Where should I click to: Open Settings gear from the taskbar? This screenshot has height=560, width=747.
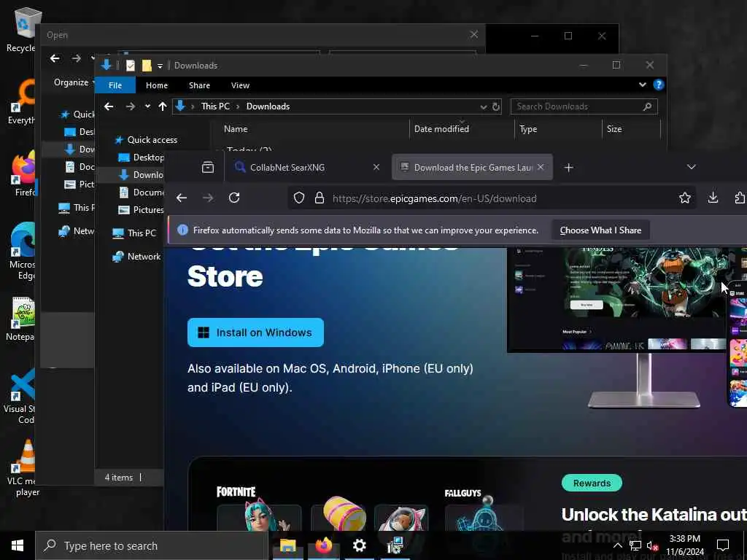coord(359,545)
